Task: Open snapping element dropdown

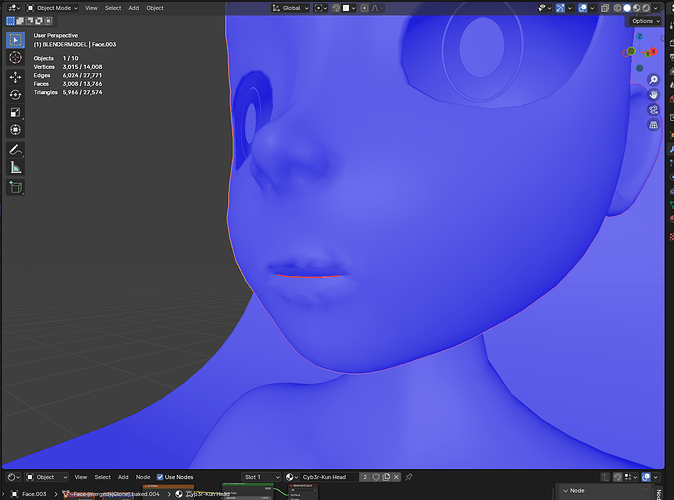Action: tap(349, 8)
